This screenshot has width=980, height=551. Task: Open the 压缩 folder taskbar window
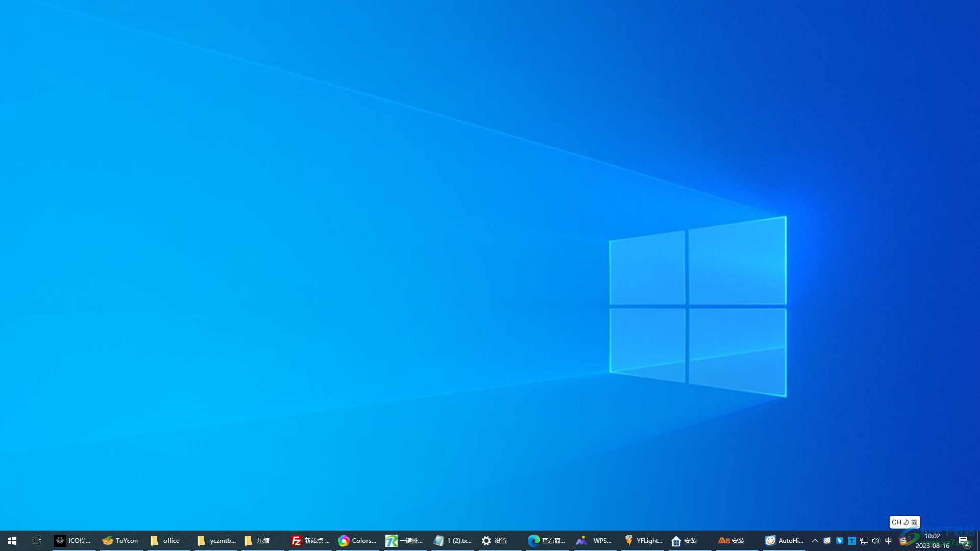(x=263, y=541)
